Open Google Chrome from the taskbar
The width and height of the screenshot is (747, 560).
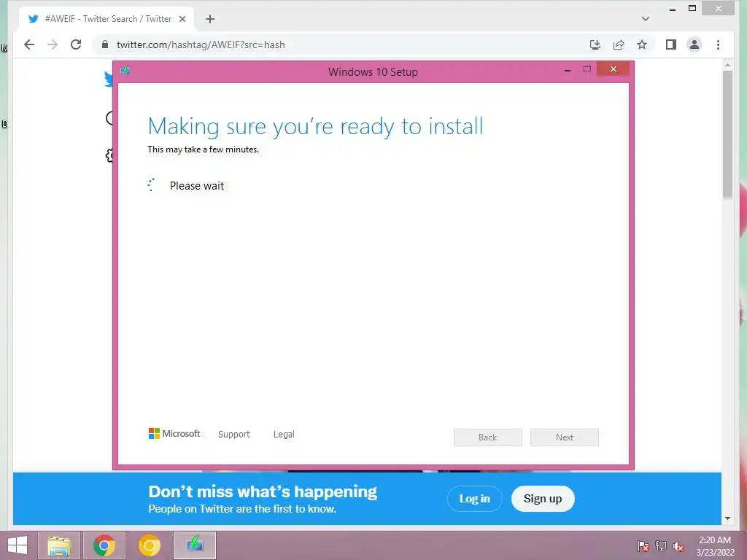(104, 545)
